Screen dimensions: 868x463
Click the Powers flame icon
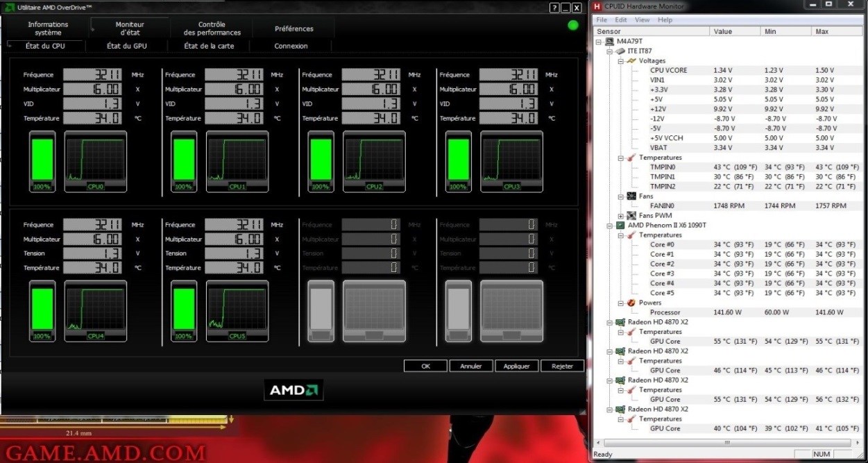(632, 303)
